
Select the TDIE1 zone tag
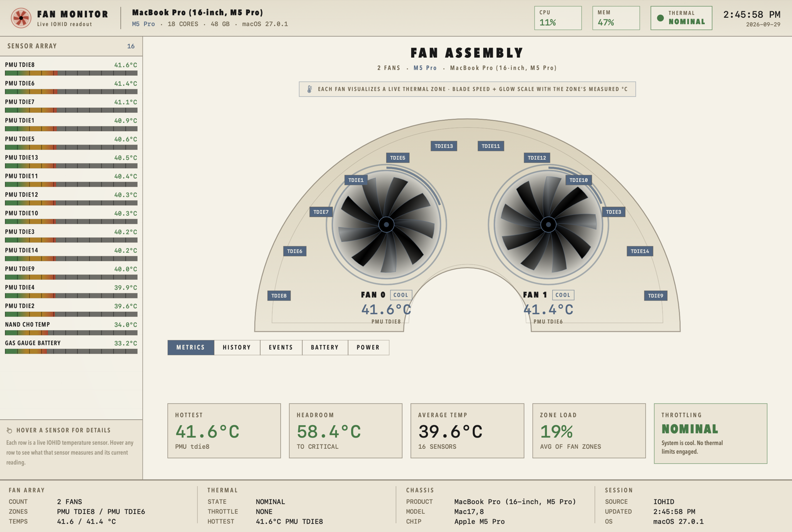point(356,180)
